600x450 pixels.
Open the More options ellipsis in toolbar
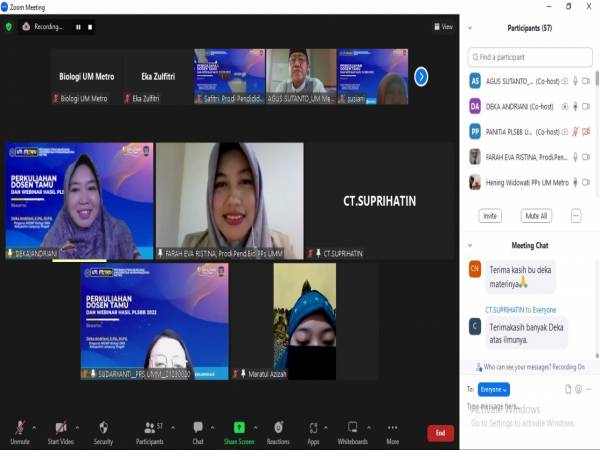coord(392,430)
